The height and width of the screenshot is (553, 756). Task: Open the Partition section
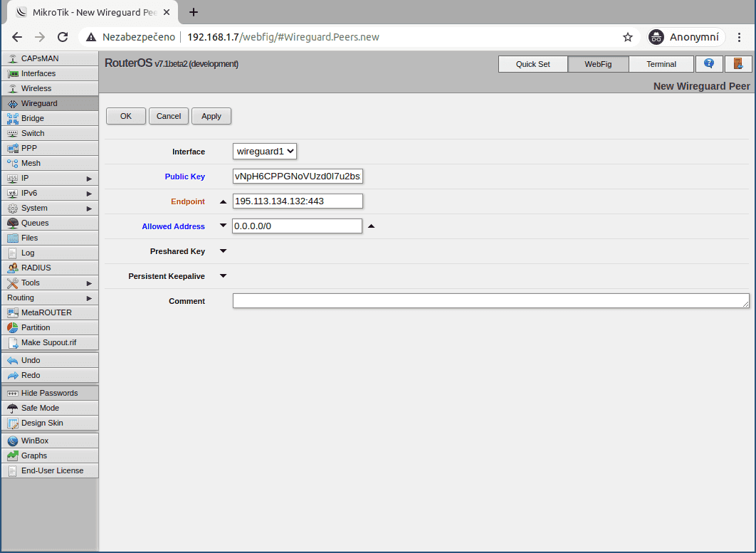pyautogui.click(x=50, y=327)
